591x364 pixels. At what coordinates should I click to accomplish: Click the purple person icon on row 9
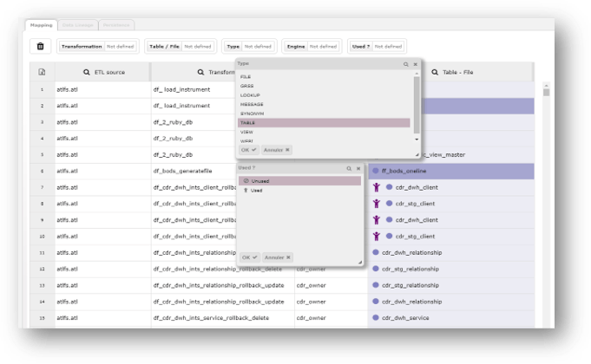pyautogui.click(x=376, y=220)
